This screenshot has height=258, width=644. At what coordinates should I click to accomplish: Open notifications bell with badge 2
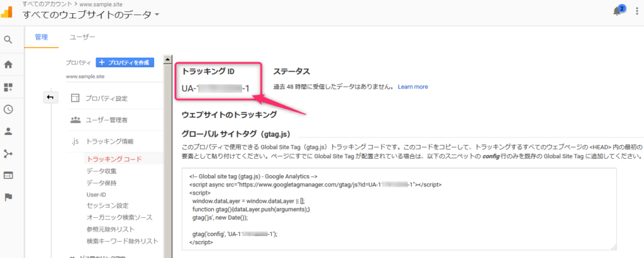[x=618, y=11]
